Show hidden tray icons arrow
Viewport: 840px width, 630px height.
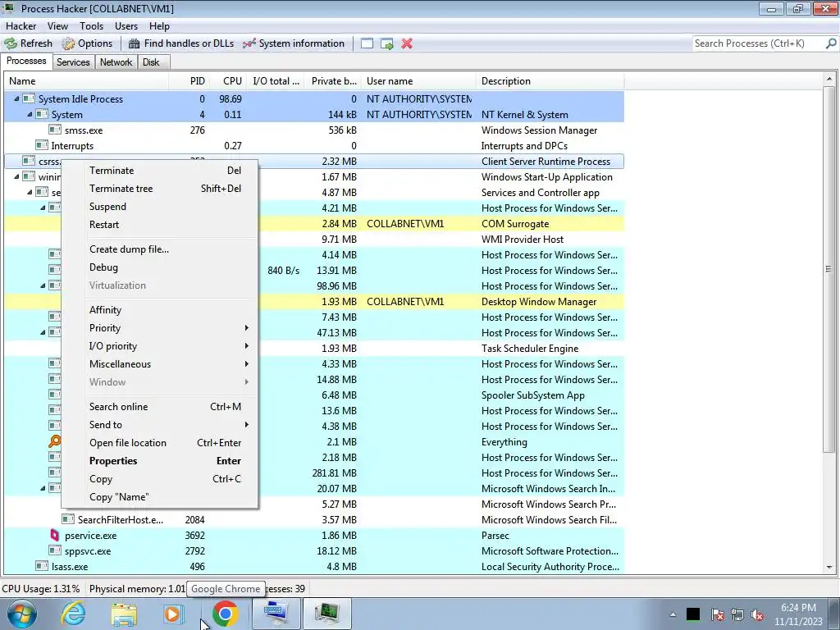coord(673,614)
